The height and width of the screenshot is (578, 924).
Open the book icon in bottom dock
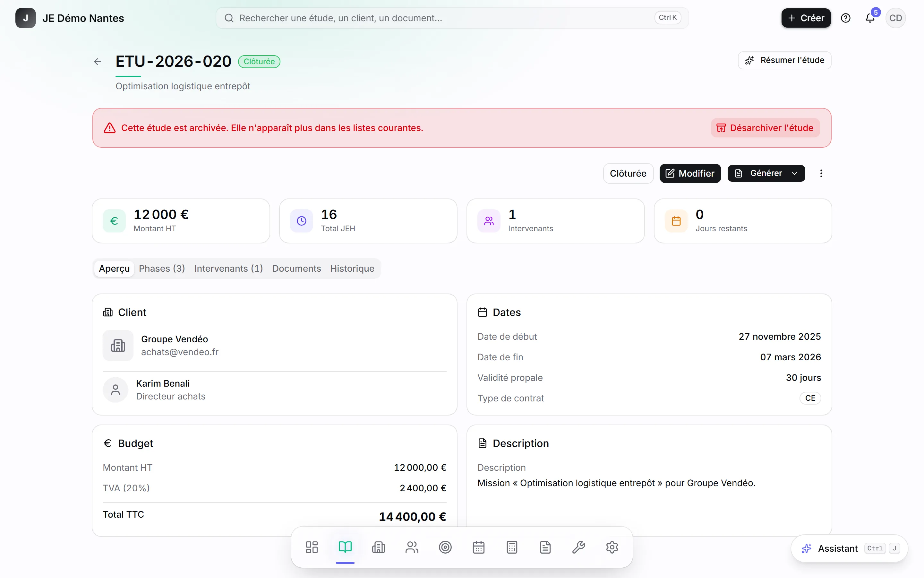pos(345,547)
